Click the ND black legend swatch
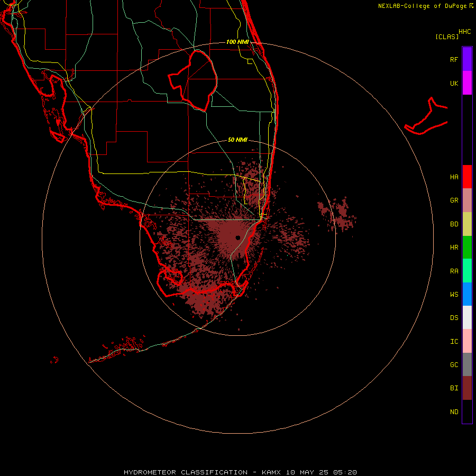The image size is (476, 476). 467,411
